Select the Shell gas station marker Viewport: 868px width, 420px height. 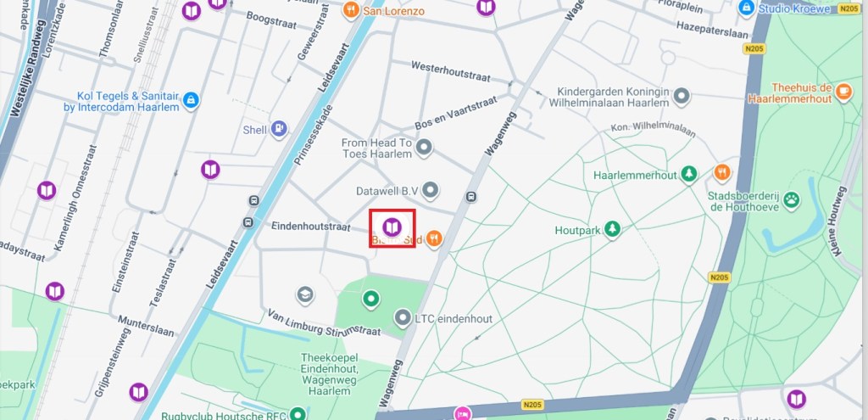279,130
